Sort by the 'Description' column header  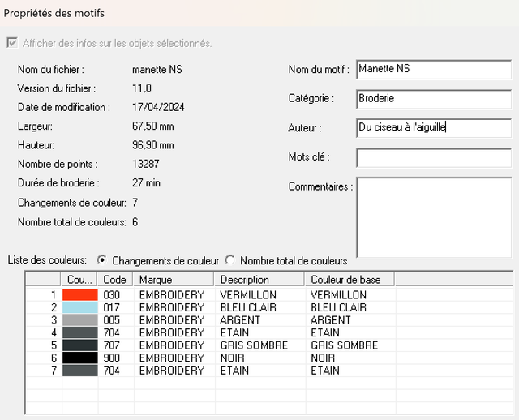260,280
